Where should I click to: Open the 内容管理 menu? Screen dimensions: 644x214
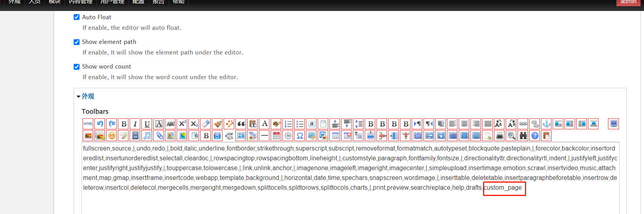(x=81, y=2)
